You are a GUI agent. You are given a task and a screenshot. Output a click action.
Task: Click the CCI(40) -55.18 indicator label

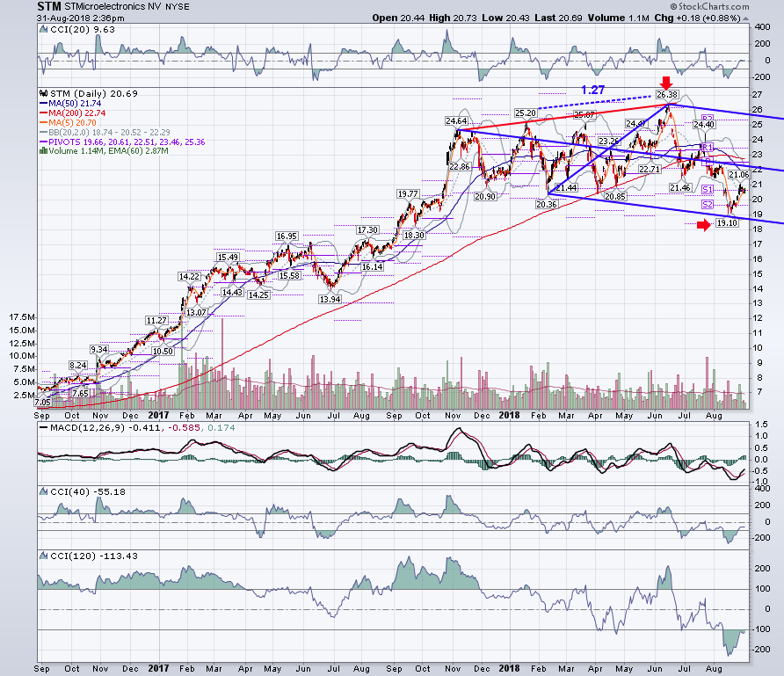88,492
